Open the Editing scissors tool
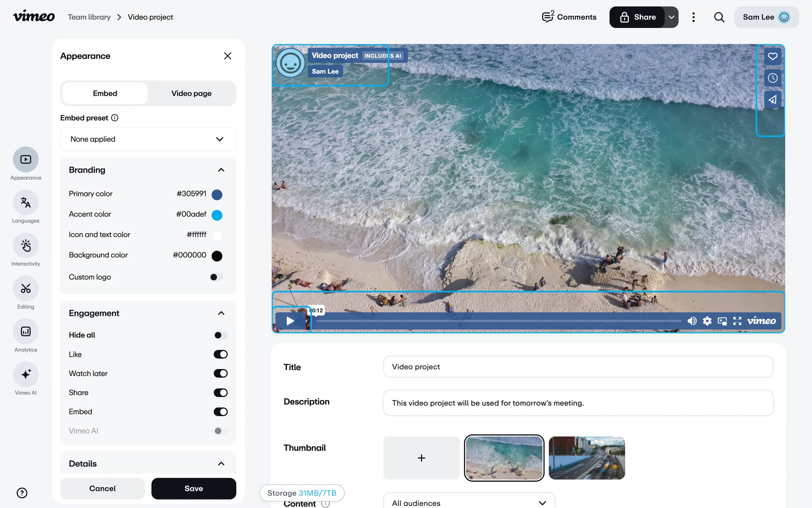This screenshot has height=508, width=812. 26,289
